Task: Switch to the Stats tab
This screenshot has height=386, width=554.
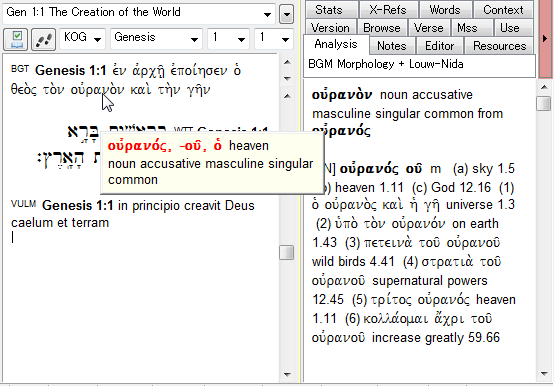Action: click(331, 10)
